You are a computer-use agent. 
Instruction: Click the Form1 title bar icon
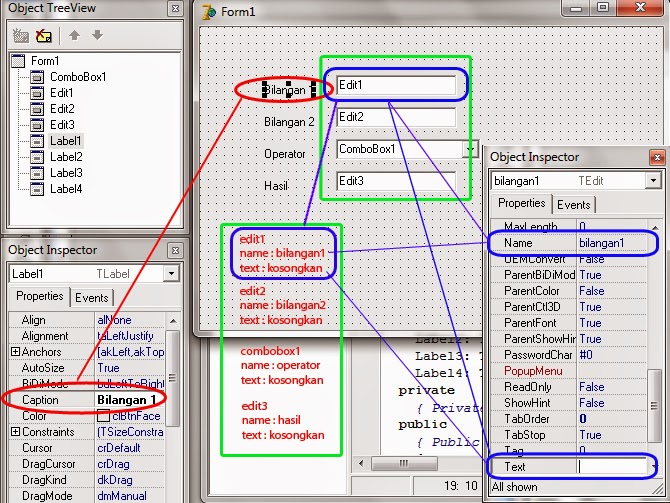(209, 12)
